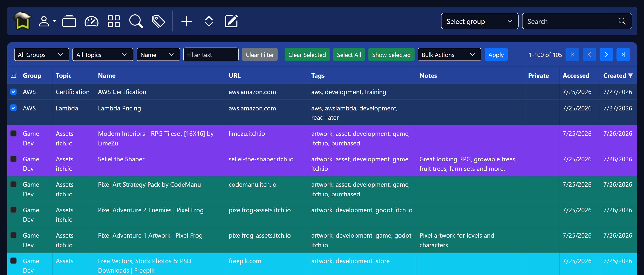This screenshot has width=644, height=275.
Task: Click the Select All button
Action: click(x=349, y=54)
